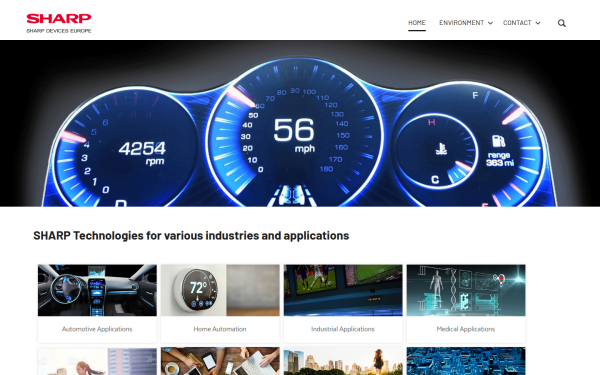Click the SHARP DEVICES EUROPE tagline
600x375 pixels.
(59, 31)
